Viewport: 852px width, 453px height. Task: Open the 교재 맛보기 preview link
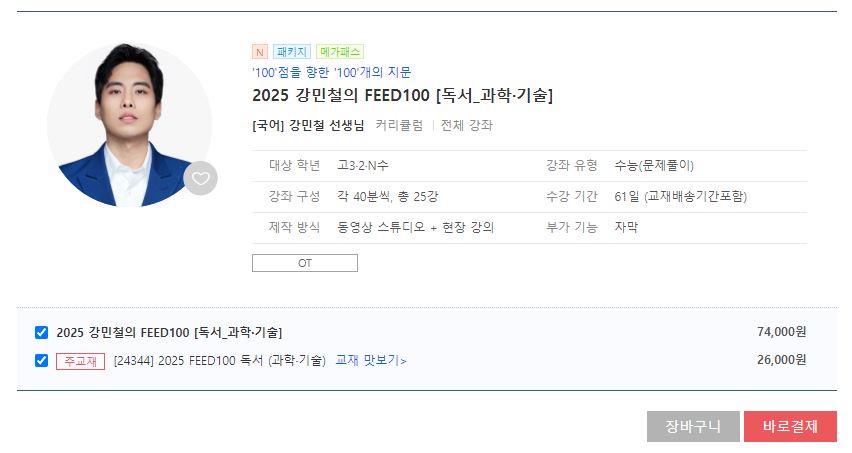pyautogui.click(x=371, y=360)
